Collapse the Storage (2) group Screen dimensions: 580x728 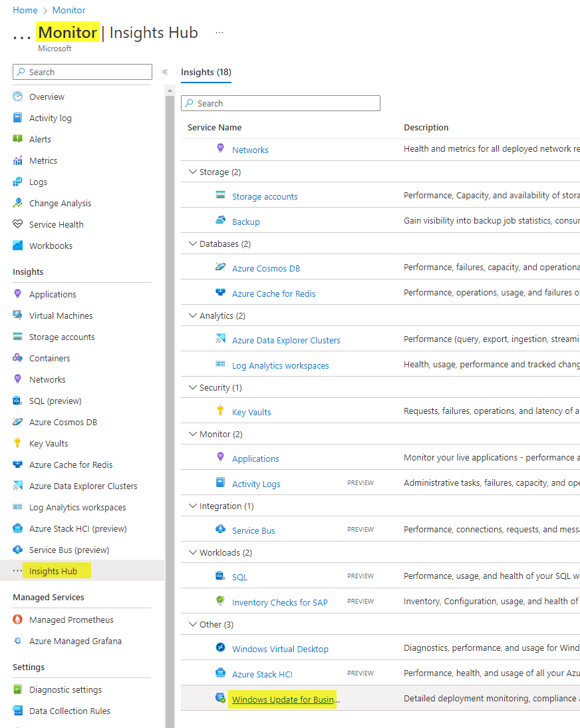pyautogui.click(x=193, y=172)
